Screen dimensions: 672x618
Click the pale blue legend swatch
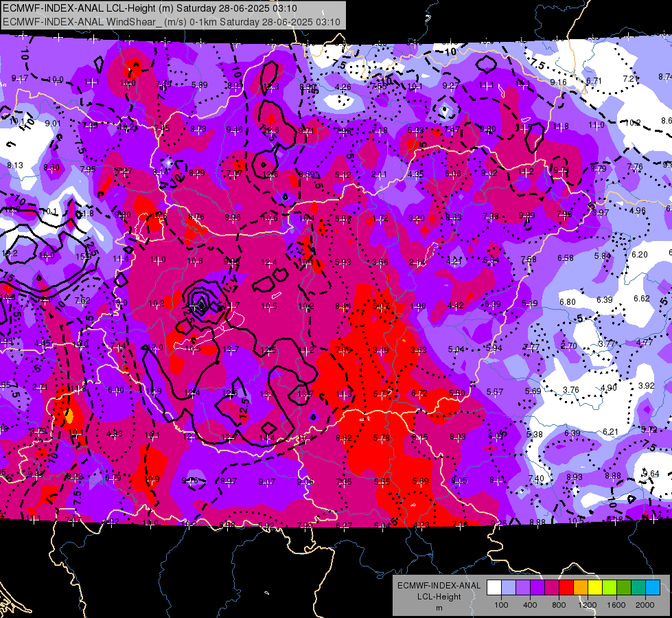509,588
